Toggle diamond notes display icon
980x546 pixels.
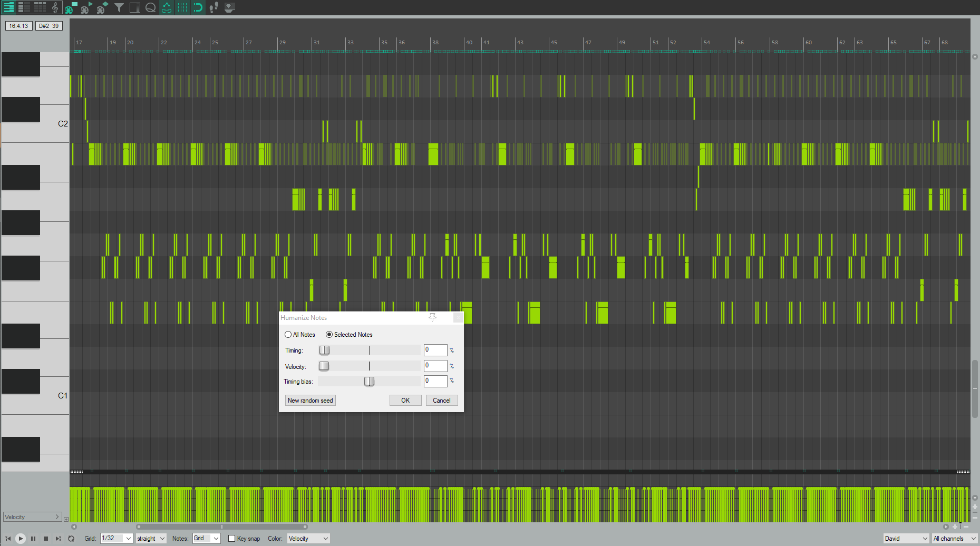pos(103,7)
